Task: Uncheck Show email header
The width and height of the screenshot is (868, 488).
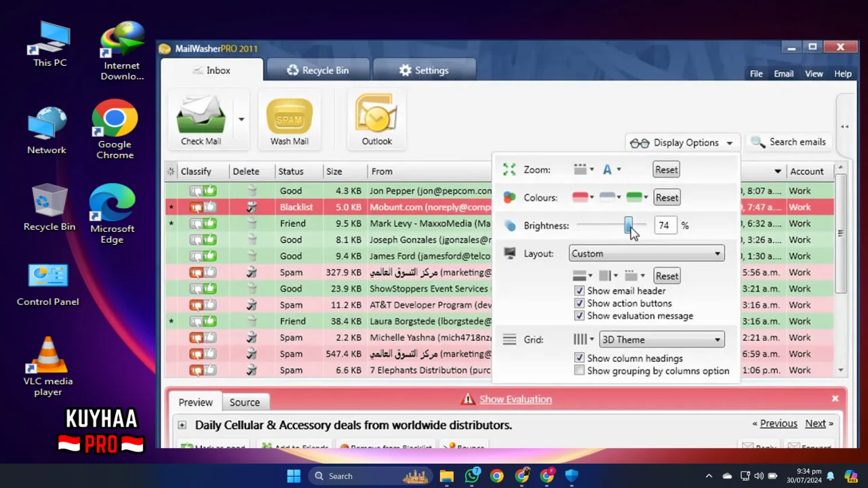Action: (x=579, y=291)
